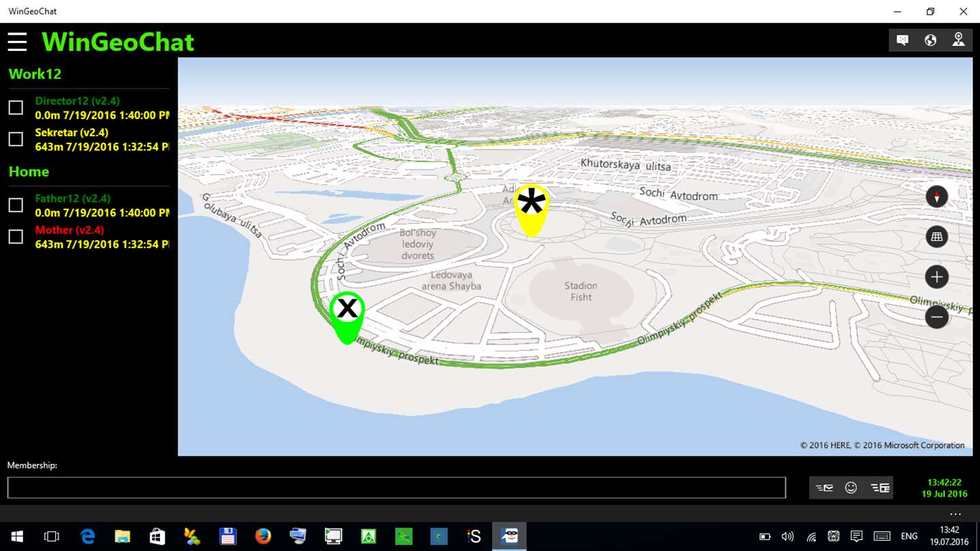This screenshot has height=551, width=980.
Task: Click the Ledovaya arena Shayba map label
Action: tap(451, 280)
